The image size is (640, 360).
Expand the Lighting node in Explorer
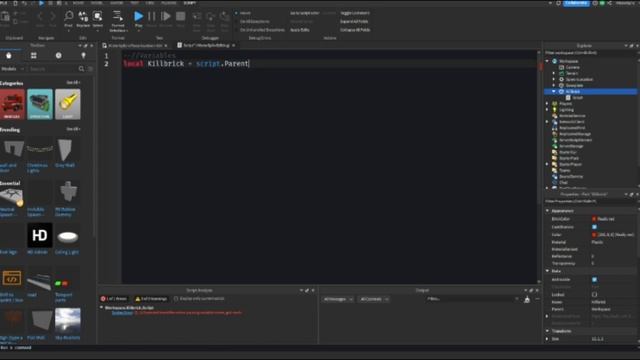click(x=547, y=110)
